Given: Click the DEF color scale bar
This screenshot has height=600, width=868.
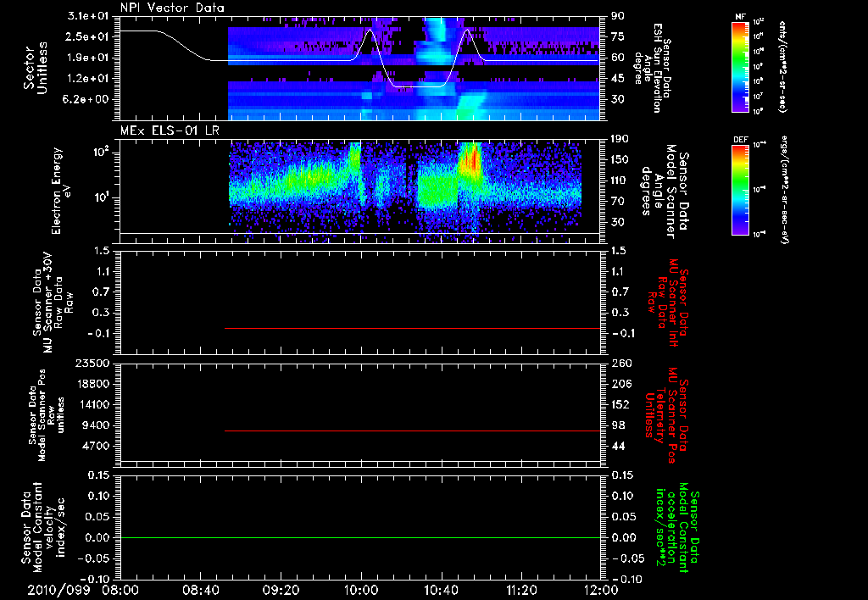Looking at the screenshot, I should pyautogui.click(x=740, y=189).
